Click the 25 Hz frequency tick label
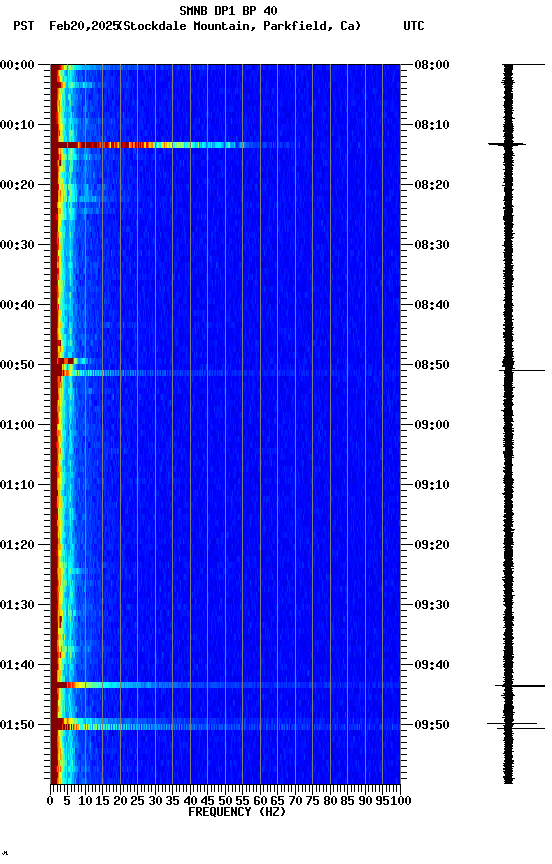 pyautogui.click(x=137, y=801)
